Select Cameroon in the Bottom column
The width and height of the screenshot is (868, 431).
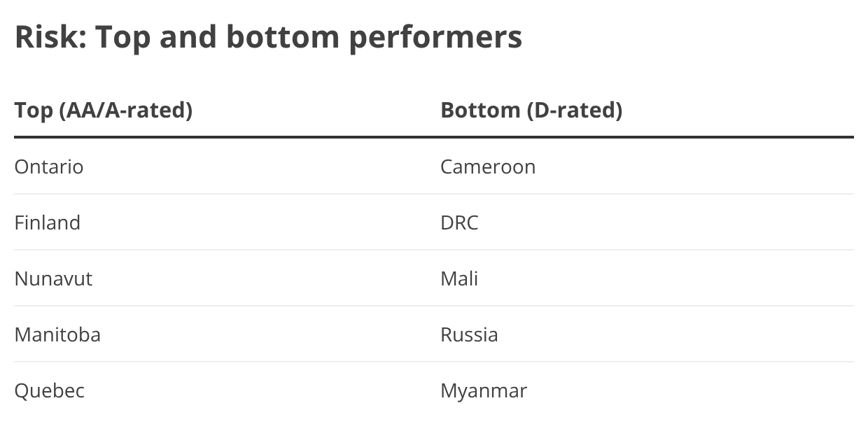488,167
